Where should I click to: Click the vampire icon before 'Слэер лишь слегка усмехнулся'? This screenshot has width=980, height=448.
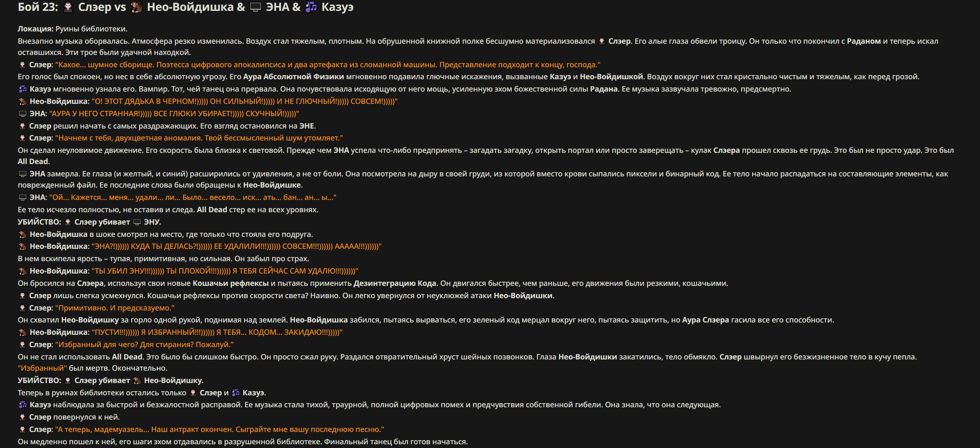[22, 296]
